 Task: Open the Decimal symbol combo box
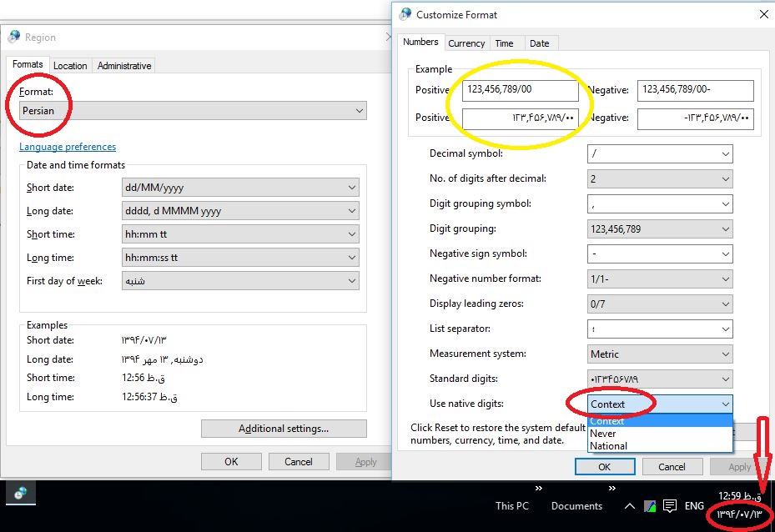660,154
